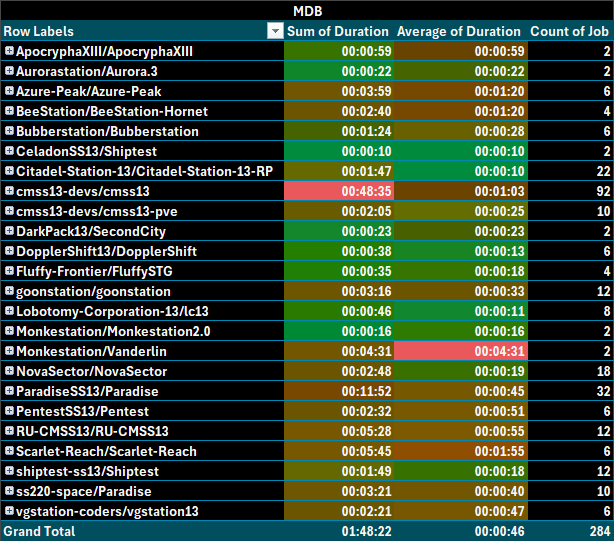Expand cmss13-devs/cmss13 row with plus icon

click(x=9, y=191)
